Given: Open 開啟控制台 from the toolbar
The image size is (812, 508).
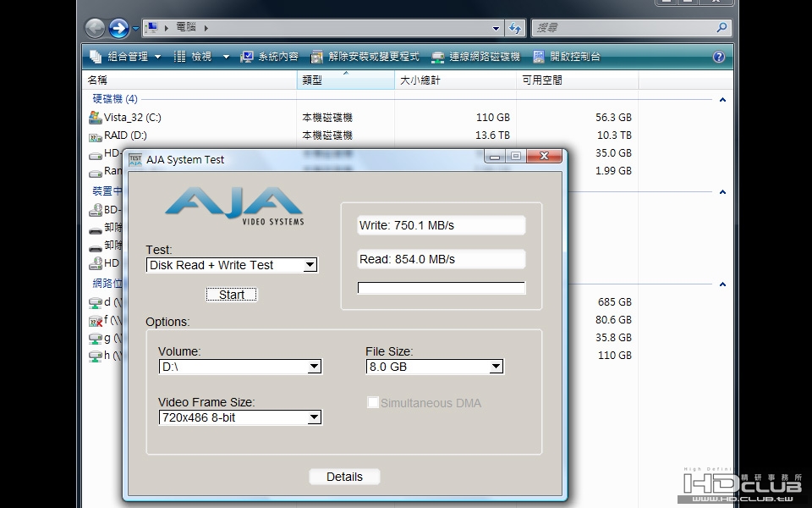Looking at the screenshot, I should pos(567,57).
